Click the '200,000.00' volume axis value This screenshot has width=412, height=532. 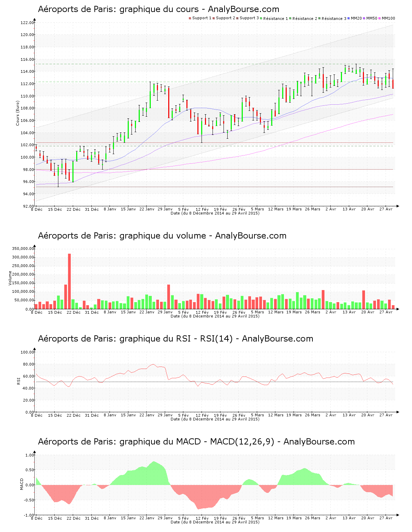click(x=23, y=275)
